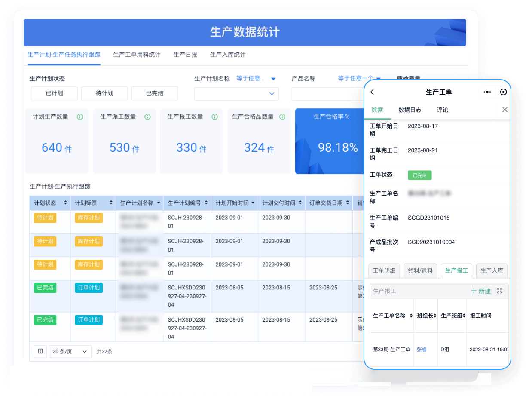This screenshot has height=399, width=532.
Task: Select the 已完结 status filter
Action: tap(155, 93)
